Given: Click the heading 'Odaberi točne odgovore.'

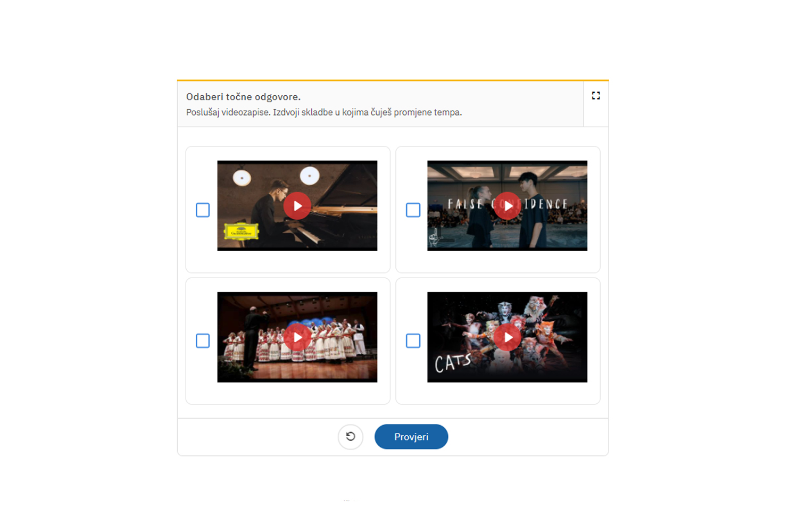Looking at the screenshot, I should [x=243, y=97].
